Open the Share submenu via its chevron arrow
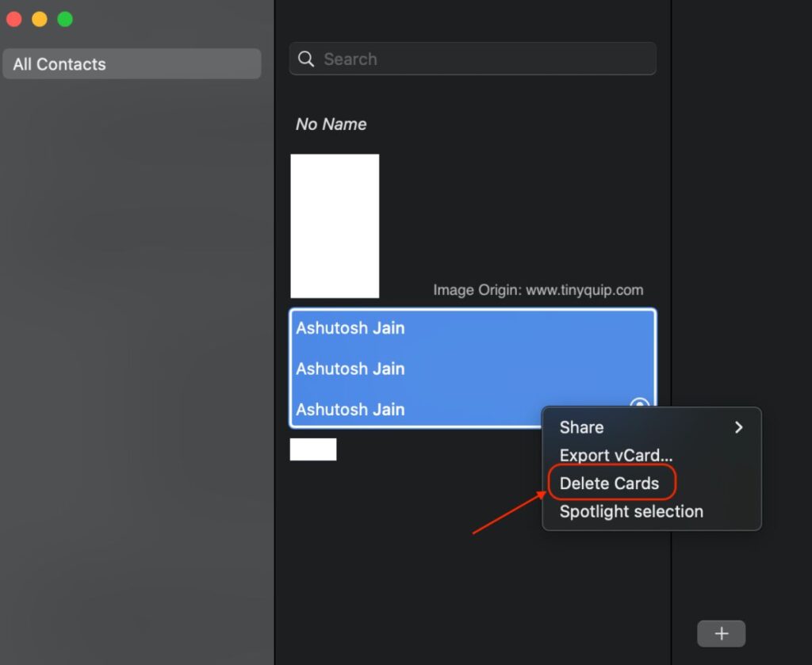 (738, 427)
